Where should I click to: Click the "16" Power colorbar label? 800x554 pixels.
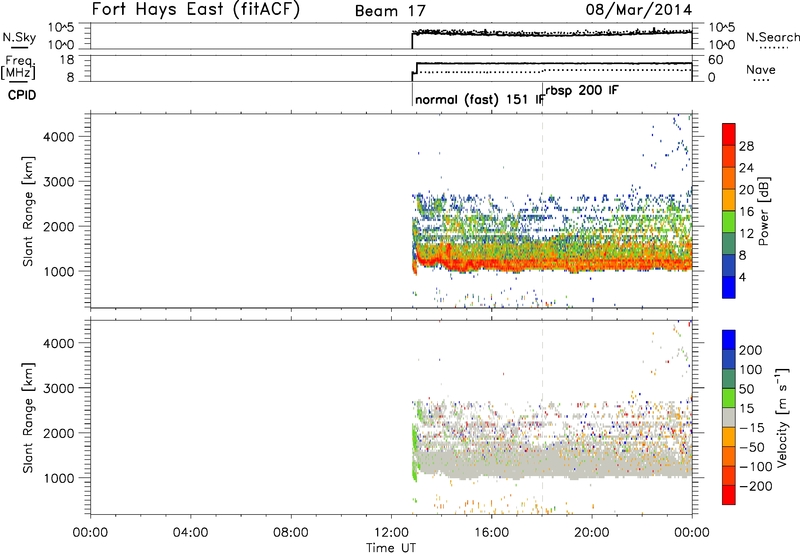746,212
